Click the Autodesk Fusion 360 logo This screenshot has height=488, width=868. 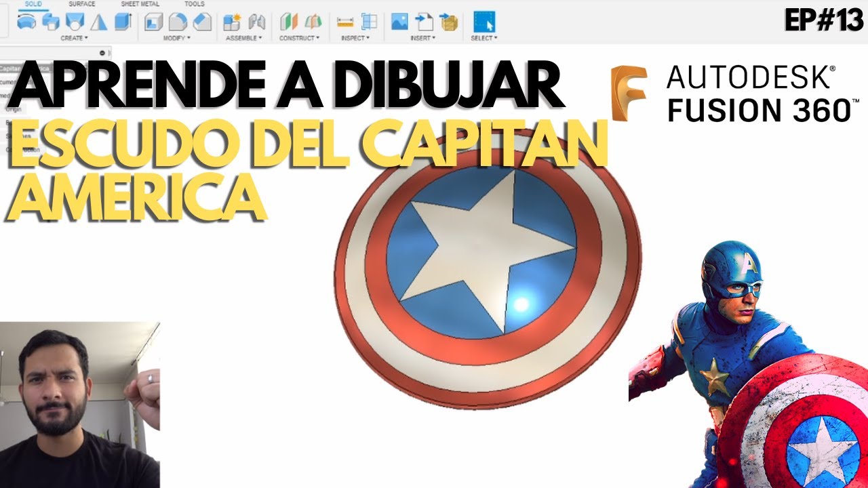coord(736,94)
